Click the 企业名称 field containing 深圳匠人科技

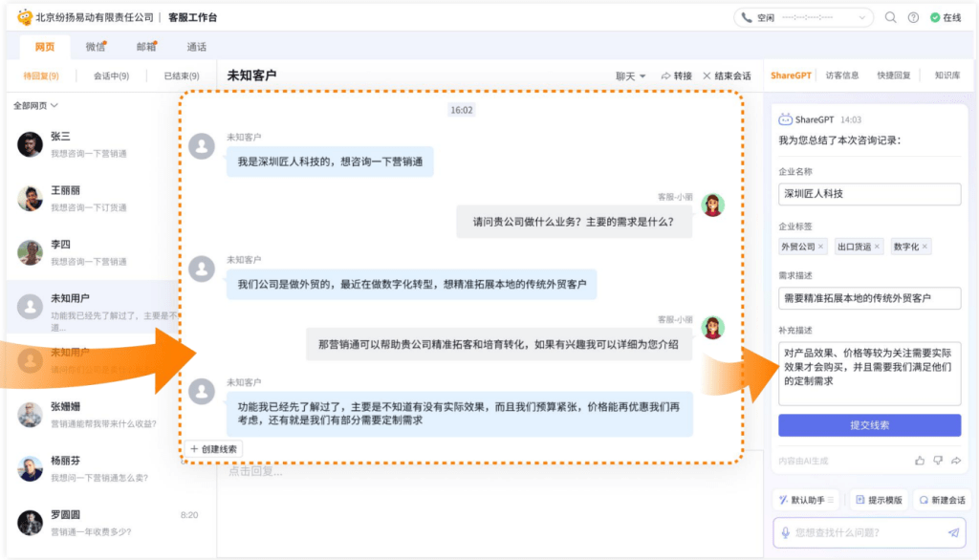[x=869, y=194]
